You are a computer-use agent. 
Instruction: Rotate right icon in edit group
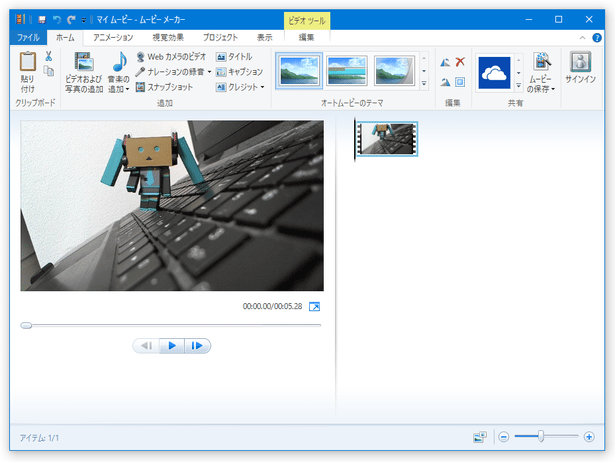click(x=445, y=82)
